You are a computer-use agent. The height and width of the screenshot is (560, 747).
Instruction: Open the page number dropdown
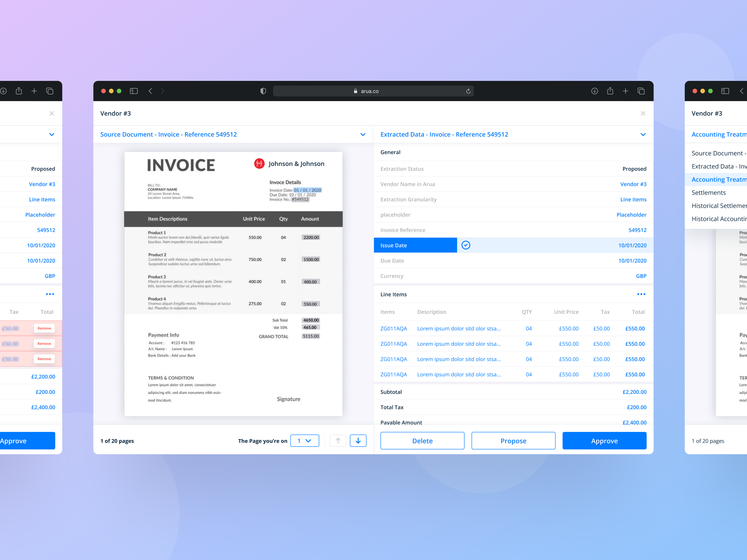305,440
